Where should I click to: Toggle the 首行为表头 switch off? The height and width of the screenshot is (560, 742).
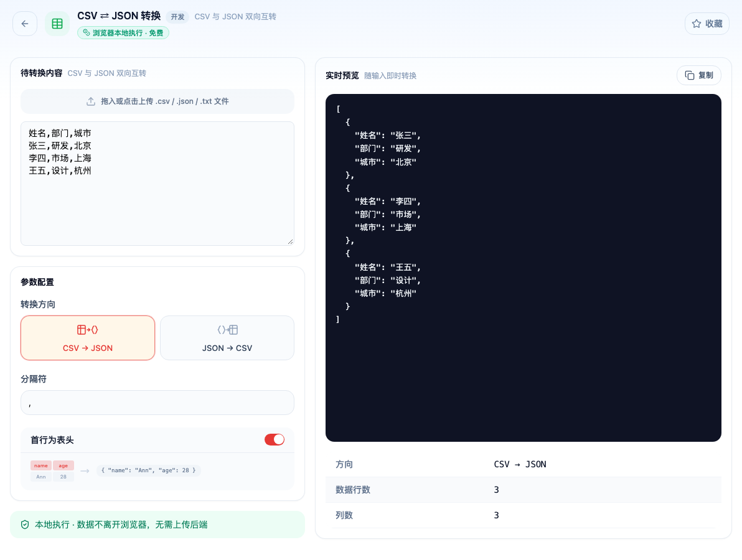275,439
